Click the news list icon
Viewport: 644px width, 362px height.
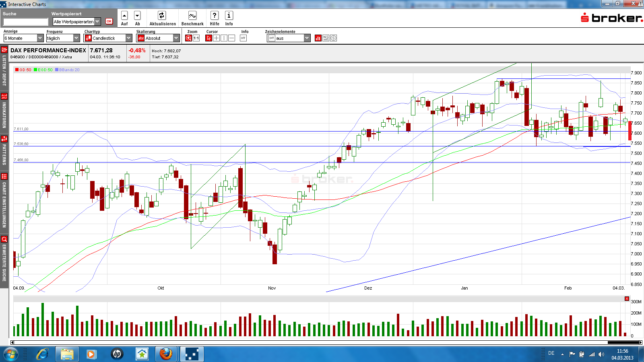(326, 38)
